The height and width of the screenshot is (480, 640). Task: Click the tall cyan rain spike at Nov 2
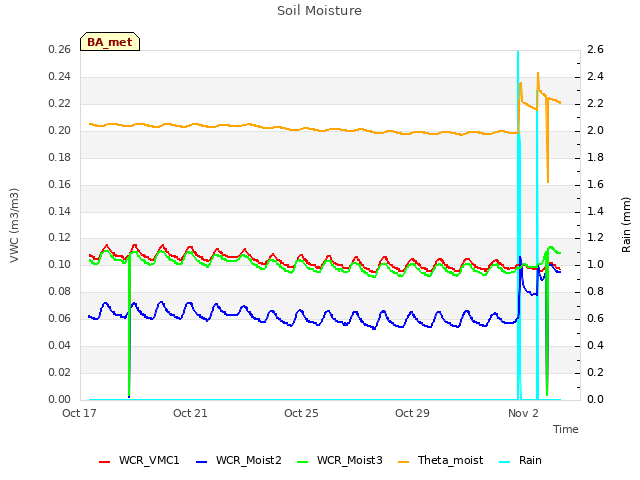point(518,224)
